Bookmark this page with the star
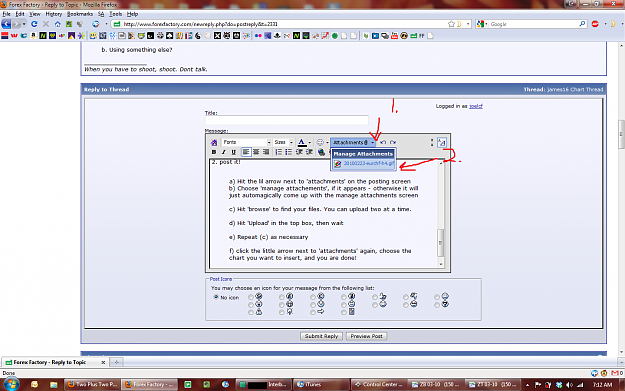Image resolution: width=625 pixels, height=391 pixels. (x=451, y=24)
